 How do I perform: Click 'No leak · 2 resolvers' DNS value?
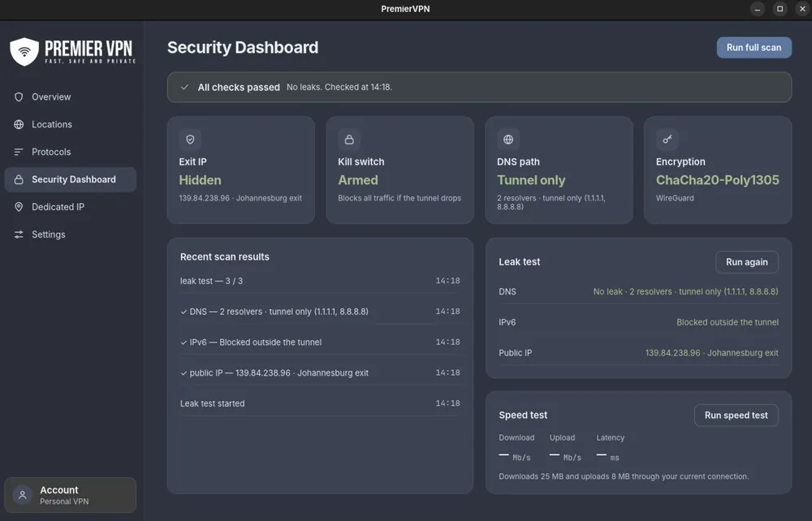pyautogui.click(x=685, y=292)
